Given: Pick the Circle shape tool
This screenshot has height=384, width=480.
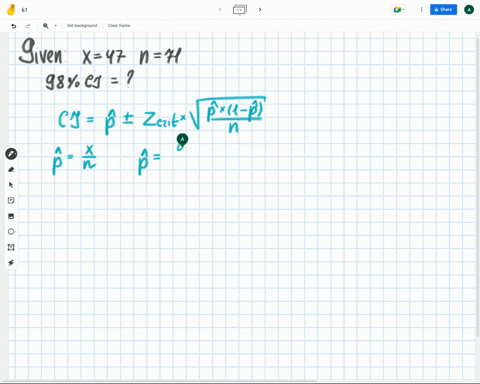Looking at the screenshot, I should (11, 232).
